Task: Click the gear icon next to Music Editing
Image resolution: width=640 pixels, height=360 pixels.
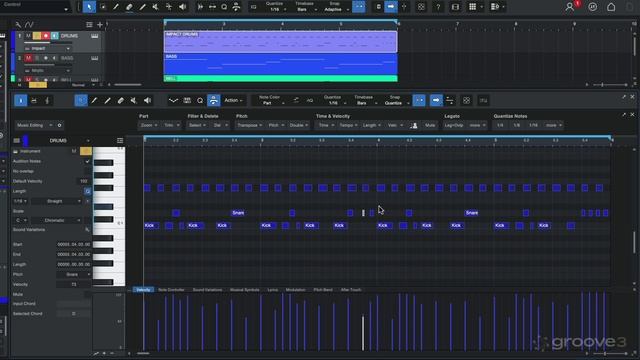Action: 59,125
